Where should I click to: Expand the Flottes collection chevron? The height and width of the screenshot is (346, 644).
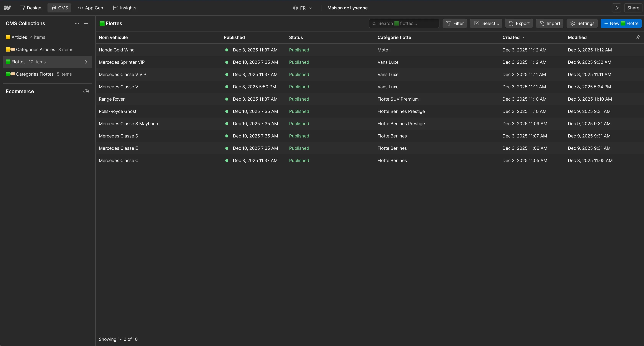(x=86, y=62)
